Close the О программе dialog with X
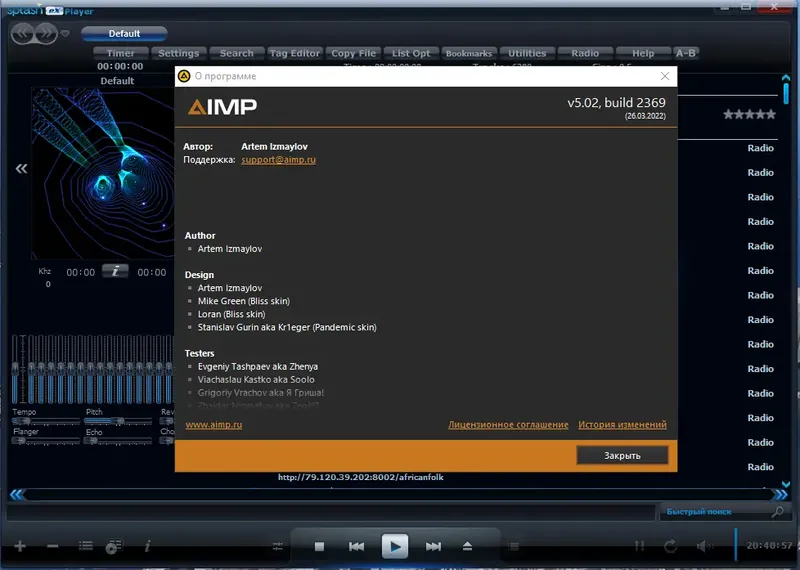This screenshot has height=570, width=800. click(665, 76)
